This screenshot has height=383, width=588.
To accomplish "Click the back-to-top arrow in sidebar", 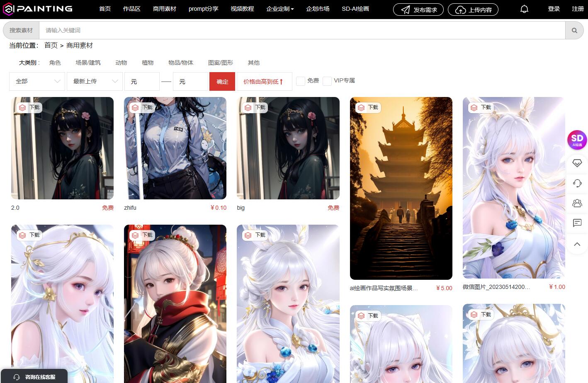I will pyautogui.click(x=577, y=244).
